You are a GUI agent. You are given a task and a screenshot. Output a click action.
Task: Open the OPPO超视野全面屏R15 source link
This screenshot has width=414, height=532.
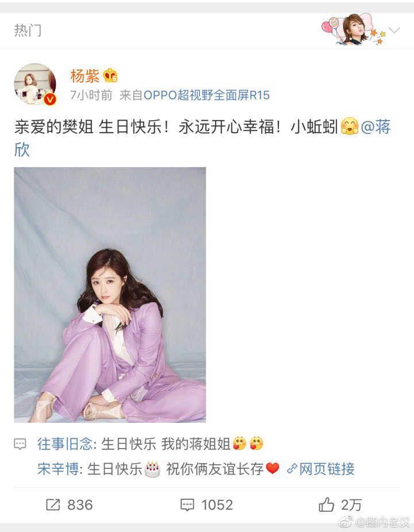[206, 95]
